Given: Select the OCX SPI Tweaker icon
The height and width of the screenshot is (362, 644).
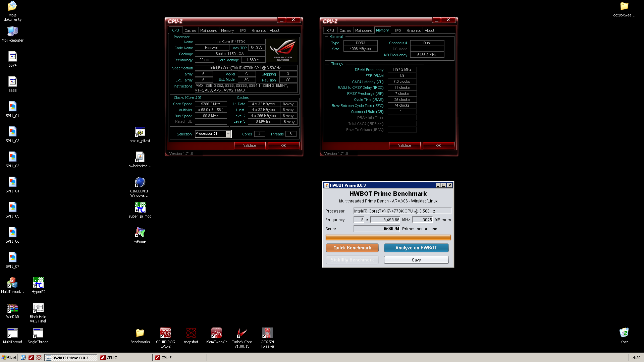Looking at the screenshot, I should pyautogui.click(x=267, y=338).
